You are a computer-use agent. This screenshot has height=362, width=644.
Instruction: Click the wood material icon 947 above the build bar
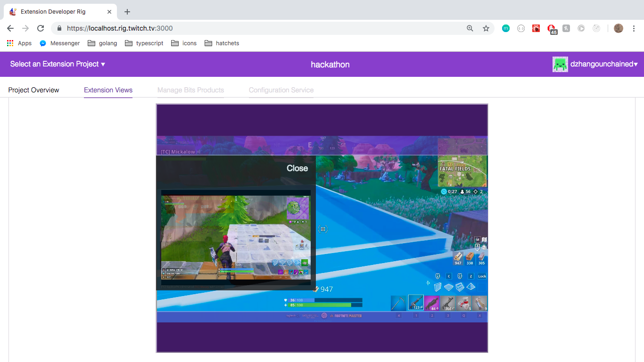[458, 258]
